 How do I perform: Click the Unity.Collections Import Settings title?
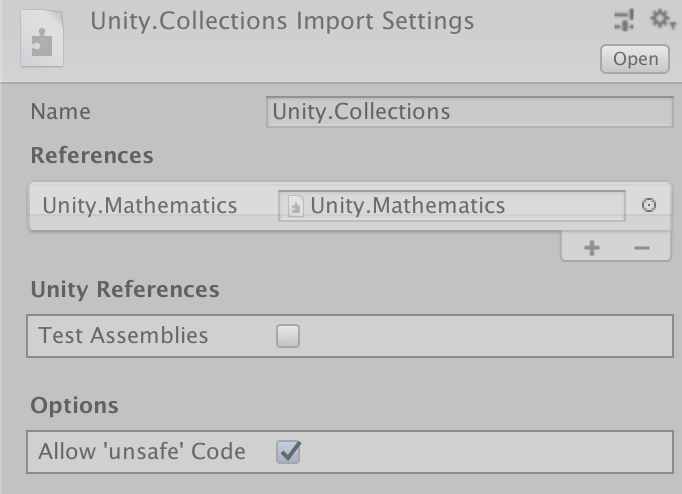pos(282,21)
